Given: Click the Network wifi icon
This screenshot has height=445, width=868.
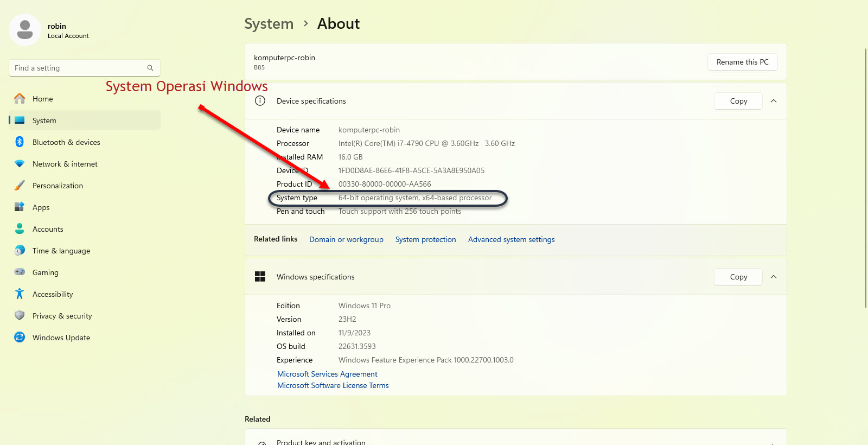Looking at the screenshot, I should pyautogui.click(x=20, y=164).
